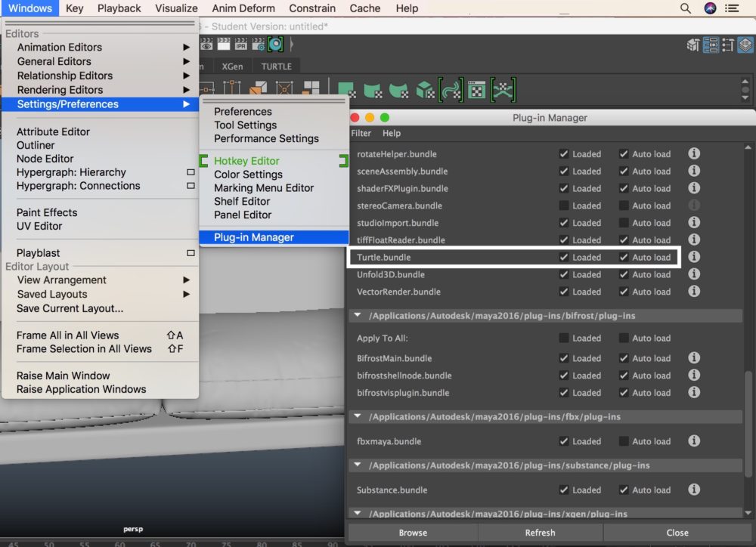Show info for Turtle.bundle plug-in
This screenshot has width=756, height=547.
click(x=694, y=257)
